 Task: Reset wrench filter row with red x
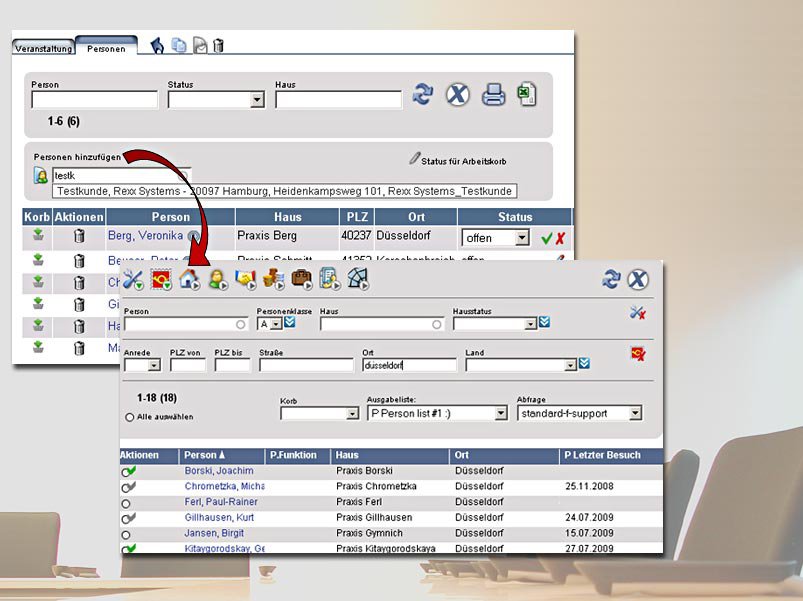(638, 313)
